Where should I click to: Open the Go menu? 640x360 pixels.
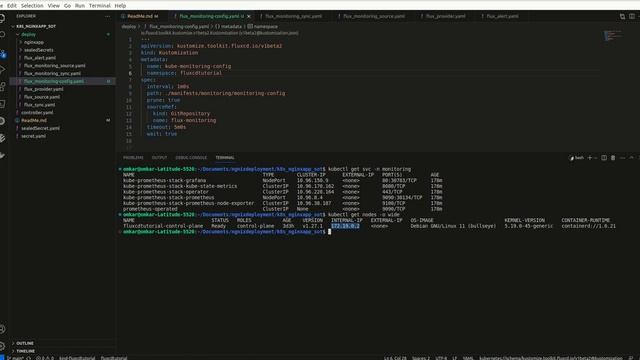point(67,6)
